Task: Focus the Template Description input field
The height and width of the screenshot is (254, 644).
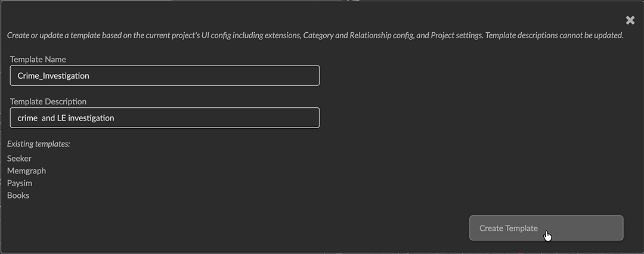Action: (165, 118)
